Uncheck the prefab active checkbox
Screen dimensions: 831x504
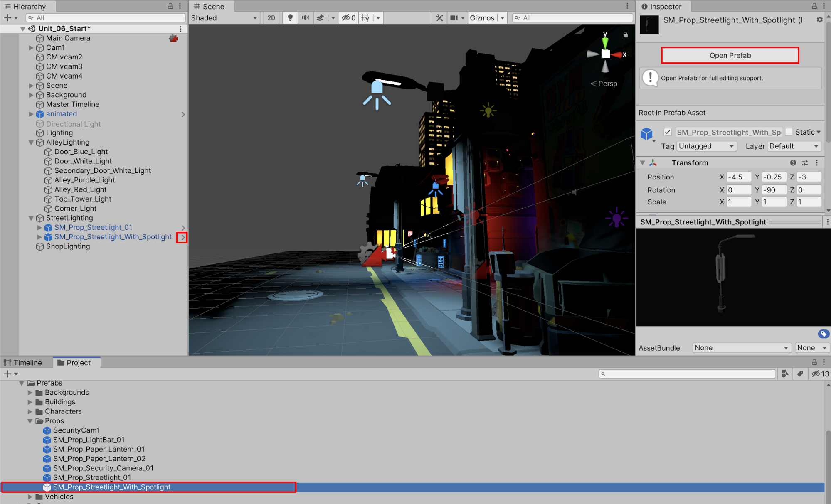click(x=668, y=132)
